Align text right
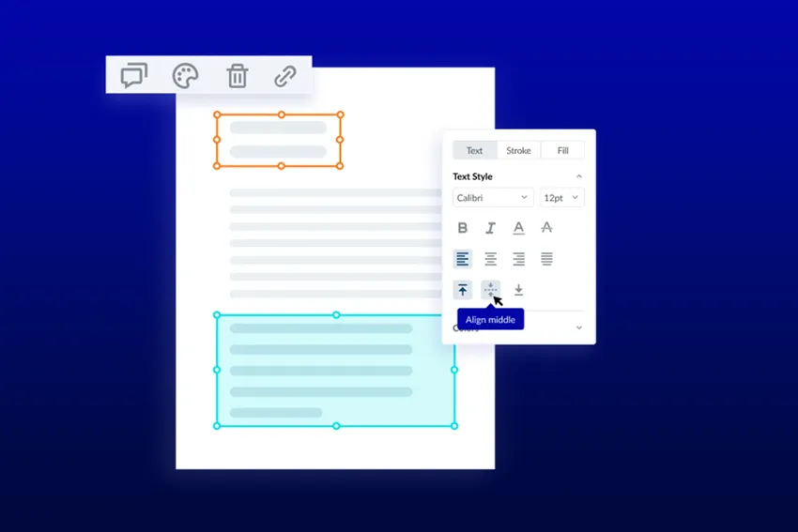This screenshot has width=798, height=532. pos(518,259)
